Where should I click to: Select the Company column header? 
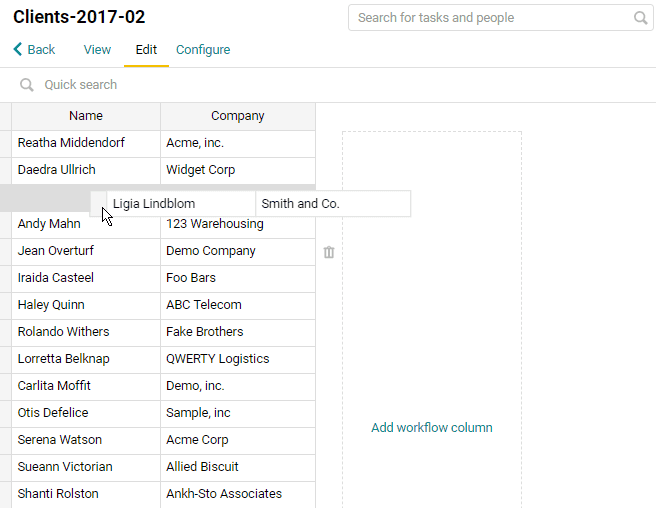(x=238, y=116)
